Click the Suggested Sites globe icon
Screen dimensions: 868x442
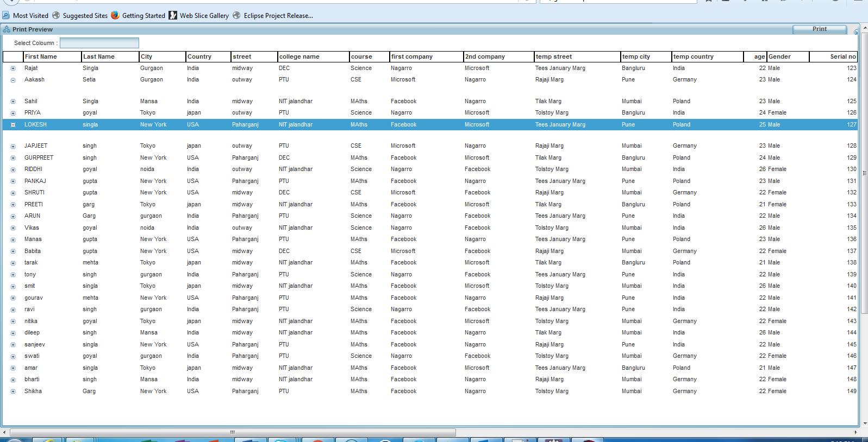pyautogui.click(x=56, y=16)
